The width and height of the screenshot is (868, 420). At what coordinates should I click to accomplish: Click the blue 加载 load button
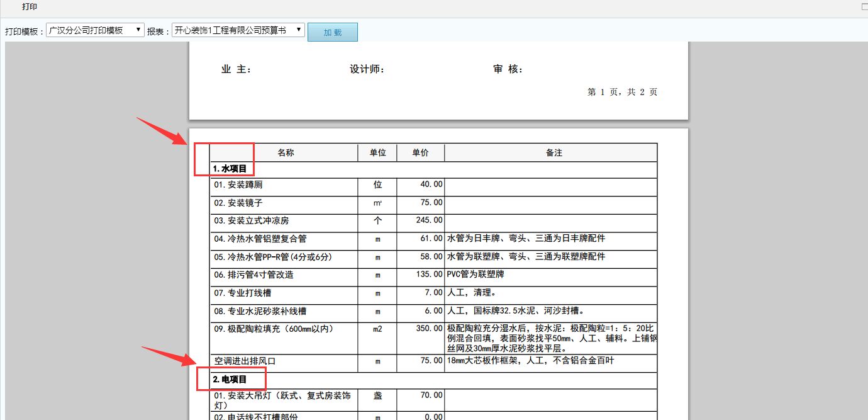tap(332, 31)
